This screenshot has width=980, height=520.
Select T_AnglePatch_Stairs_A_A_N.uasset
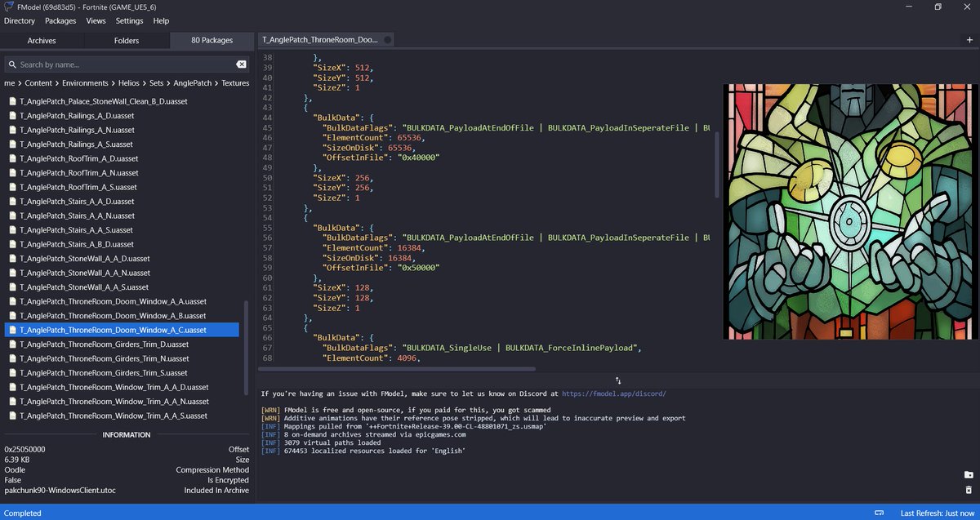click(122, 216)
